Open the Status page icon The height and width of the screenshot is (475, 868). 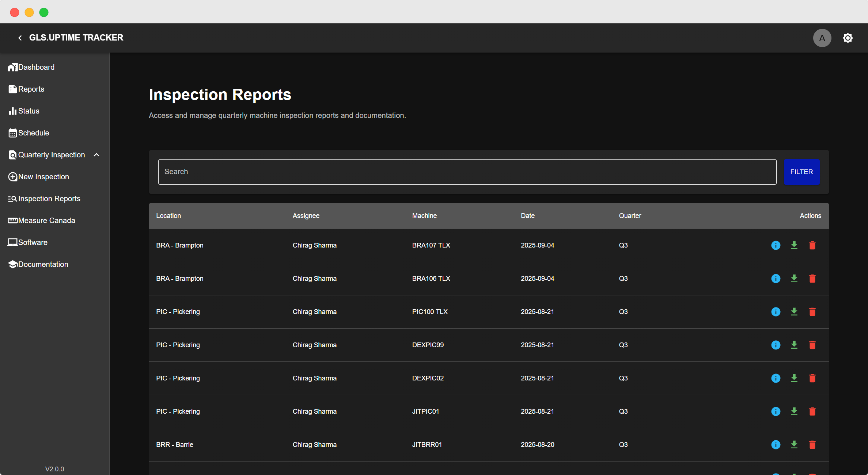pos(13,111)
